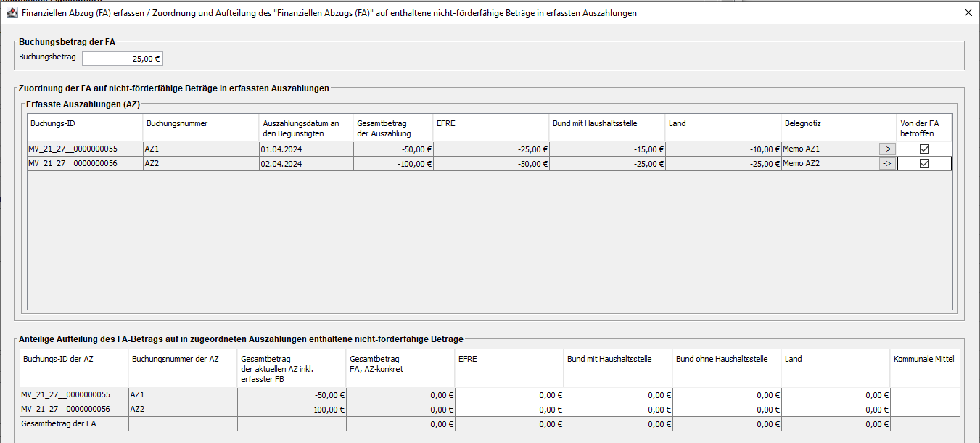
Task: Click the -100,00 € cell in Aufteilung table
Action: click(x=292, y=410)
